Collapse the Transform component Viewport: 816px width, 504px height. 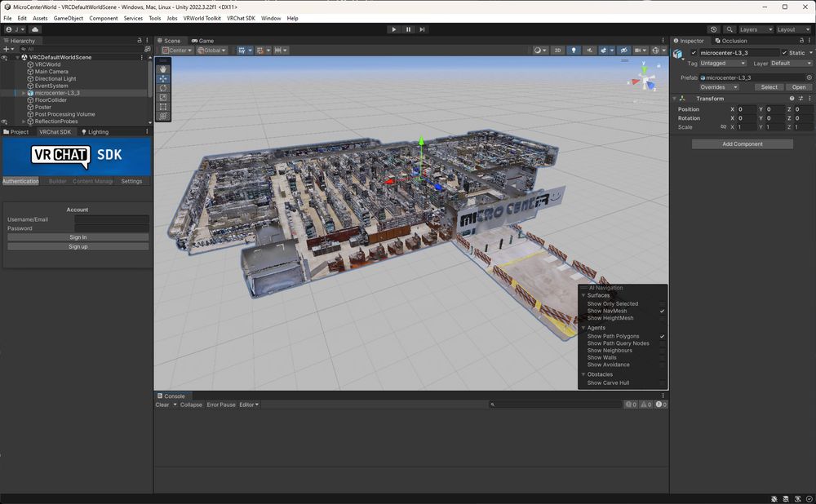675,99
